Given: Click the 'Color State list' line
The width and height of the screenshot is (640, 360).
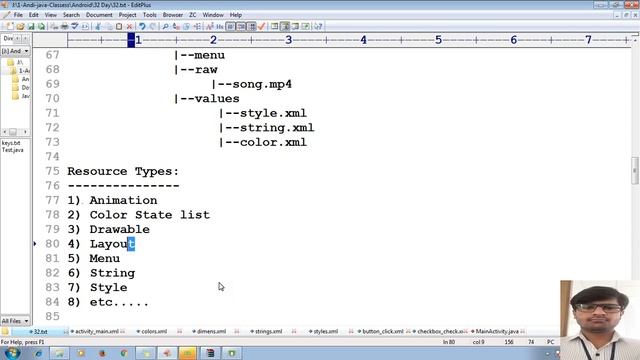Looking at the screenshot, I should tap(149, 215).
